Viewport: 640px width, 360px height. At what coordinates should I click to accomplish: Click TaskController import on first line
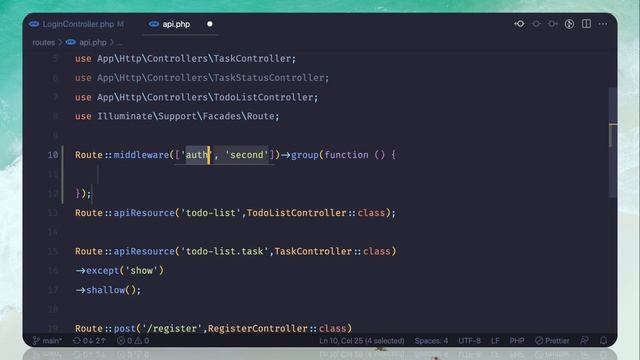[x=185, y=58]
